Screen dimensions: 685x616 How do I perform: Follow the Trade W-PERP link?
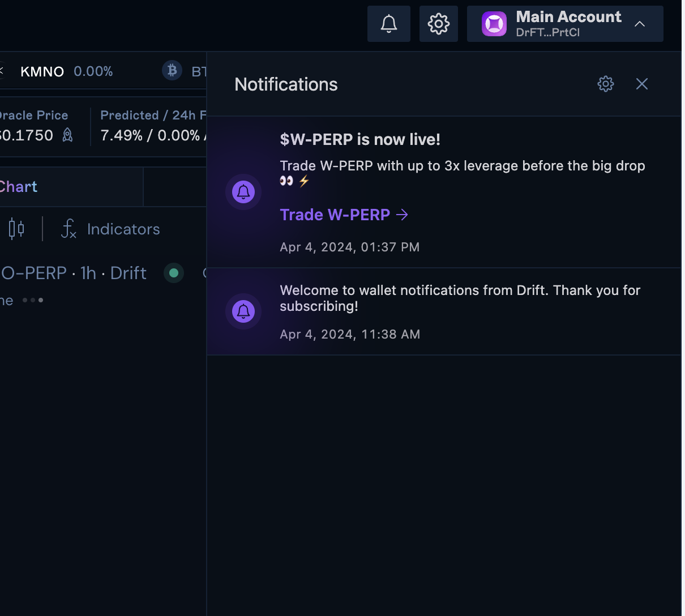click(335, 215)
